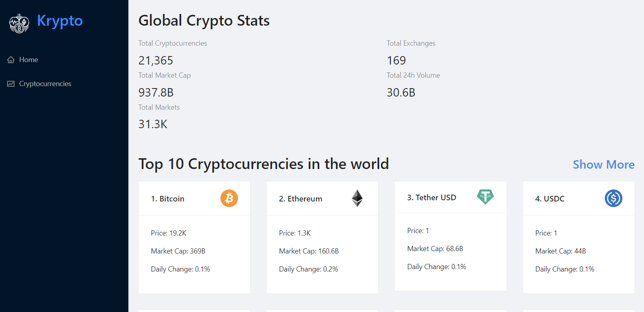The height and width of the screenshot is (312, 644).
Task: Click the Ethereum diamond icon
Action: (357, 198)
